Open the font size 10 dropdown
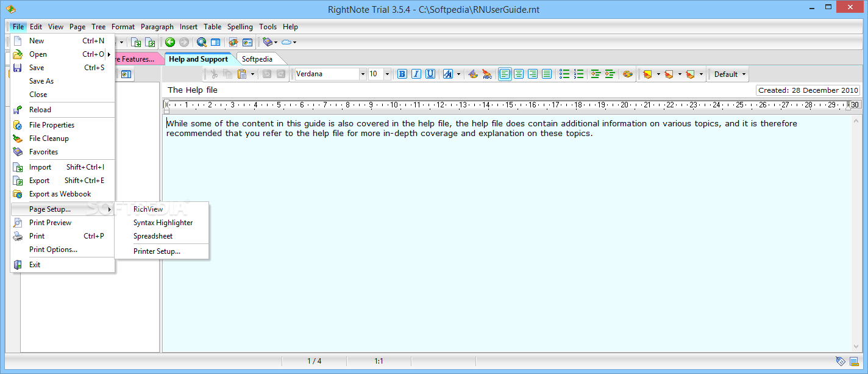The image size is (868, 374). pyautogui.click(x=387, y=74)
